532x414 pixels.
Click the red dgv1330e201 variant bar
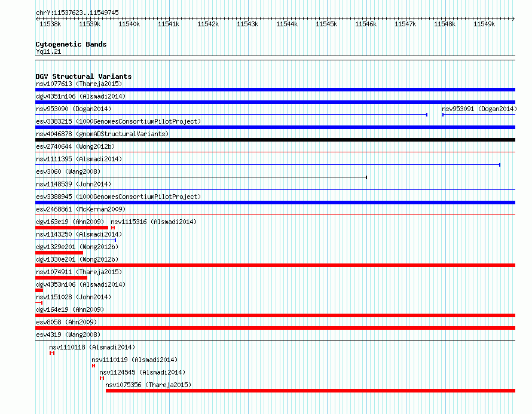(275, 265)
